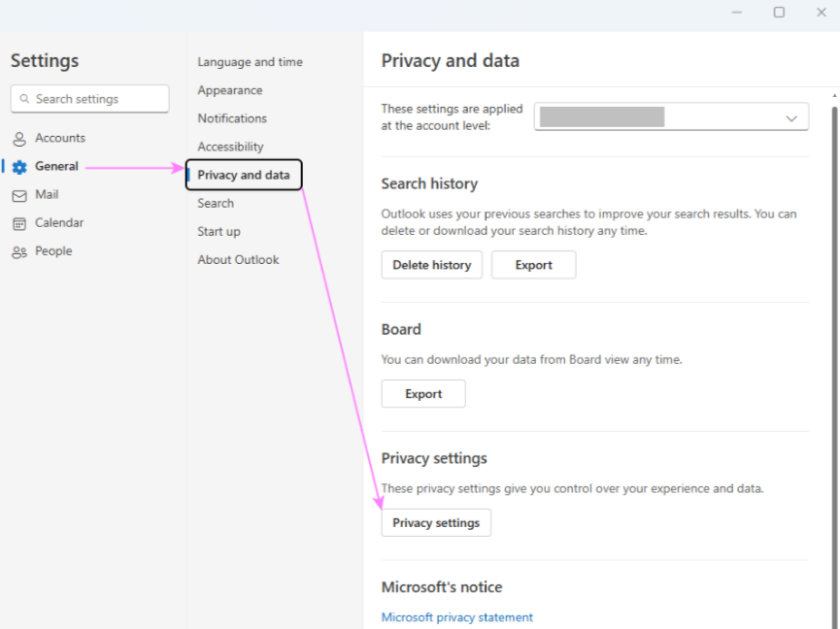Click the Search history heading
The height and width of the screenshot is (629, 840).
[429, 183]
